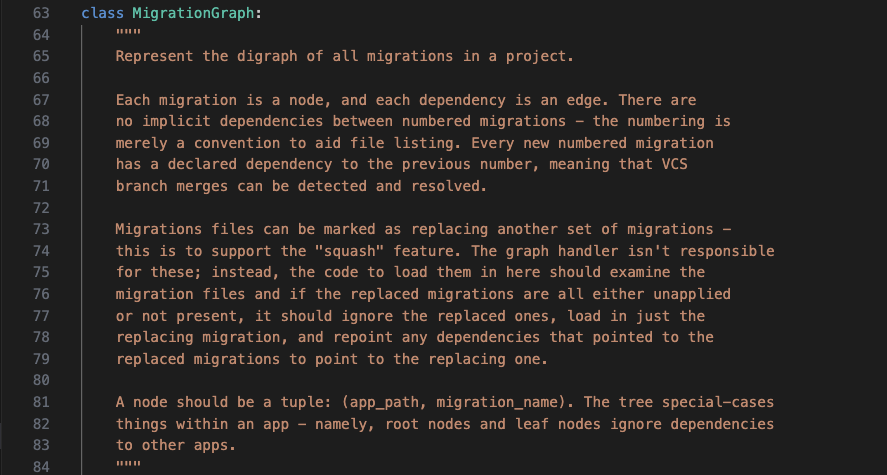Image resolution: width=887 pixels, height=475 pixels.
Task: Select line number 65 in the gutter
Action: click(41, 56)
